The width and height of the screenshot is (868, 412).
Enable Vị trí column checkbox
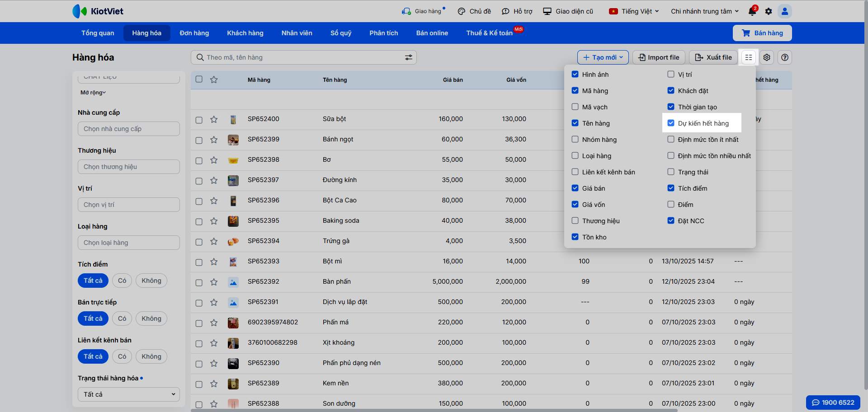[x=671, y=74]
